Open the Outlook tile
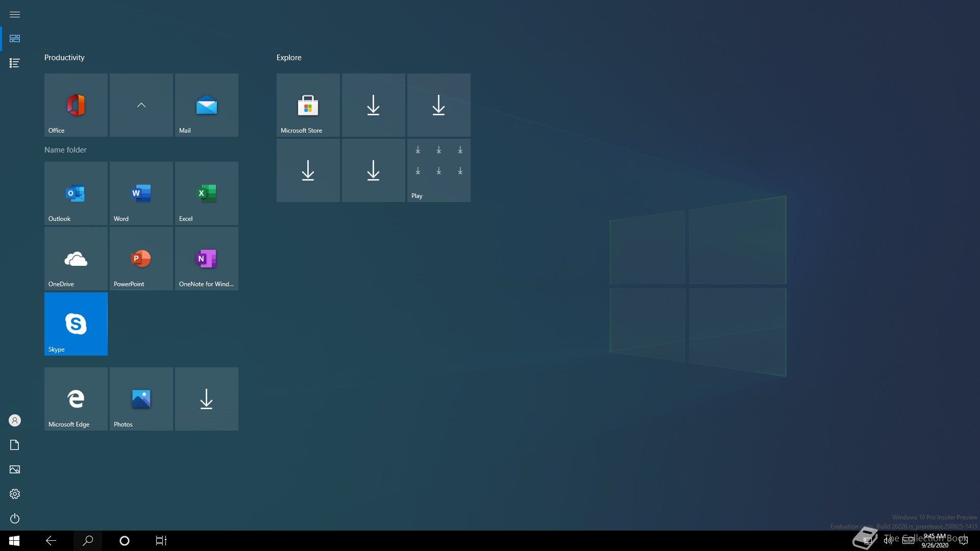This screenshot has width=980, height=551. [x=76, y=193]
